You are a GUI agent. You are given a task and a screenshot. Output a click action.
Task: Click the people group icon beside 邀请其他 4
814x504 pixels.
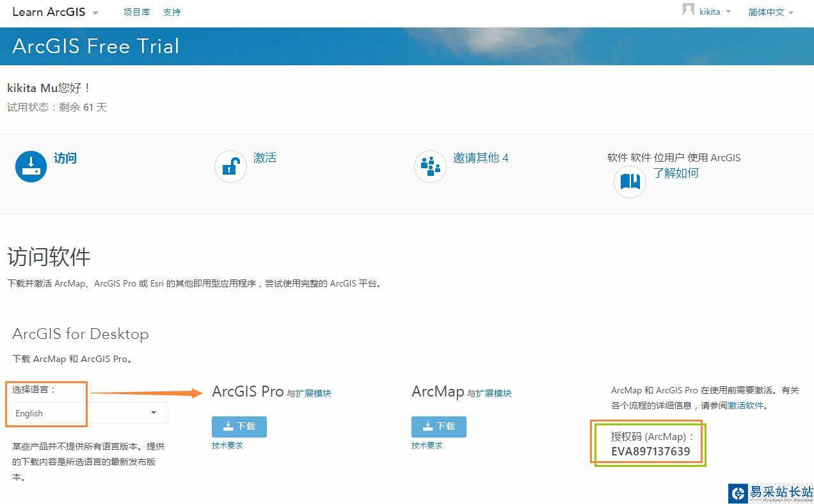coord(430,166)
